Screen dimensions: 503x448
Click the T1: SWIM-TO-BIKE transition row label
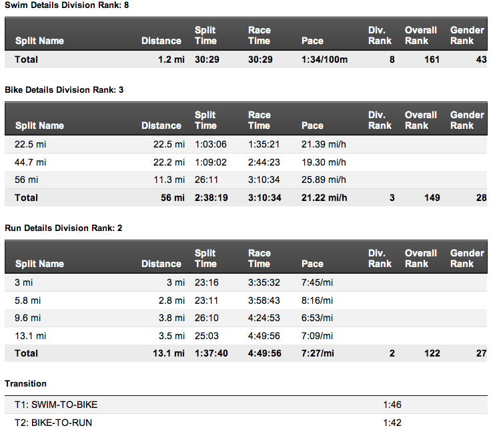pyautogui.click(x=57, y=405)
